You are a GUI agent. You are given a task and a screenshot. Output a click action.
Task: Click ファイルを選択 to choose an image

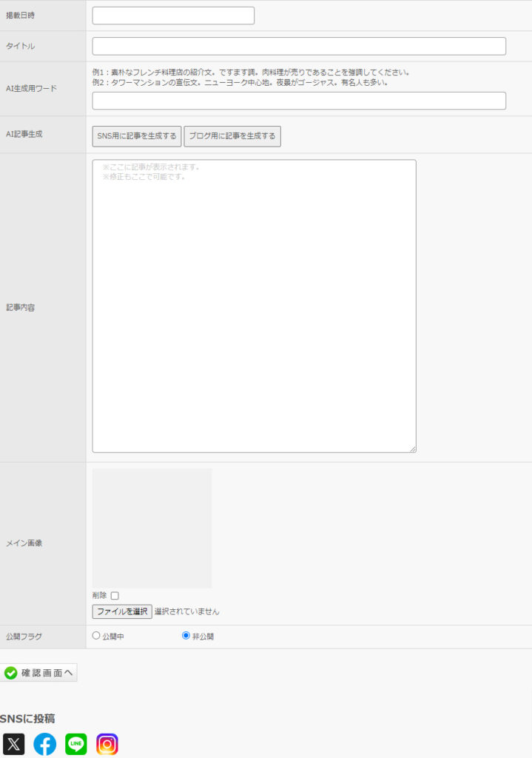[x=122, y=611]
